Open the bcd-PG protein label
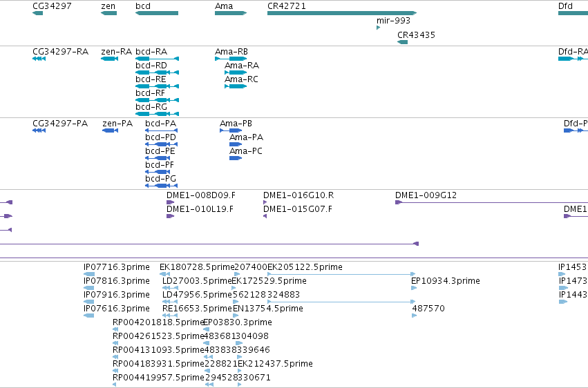This screenshot has width=588, height=388. click(x=160, y=179)
